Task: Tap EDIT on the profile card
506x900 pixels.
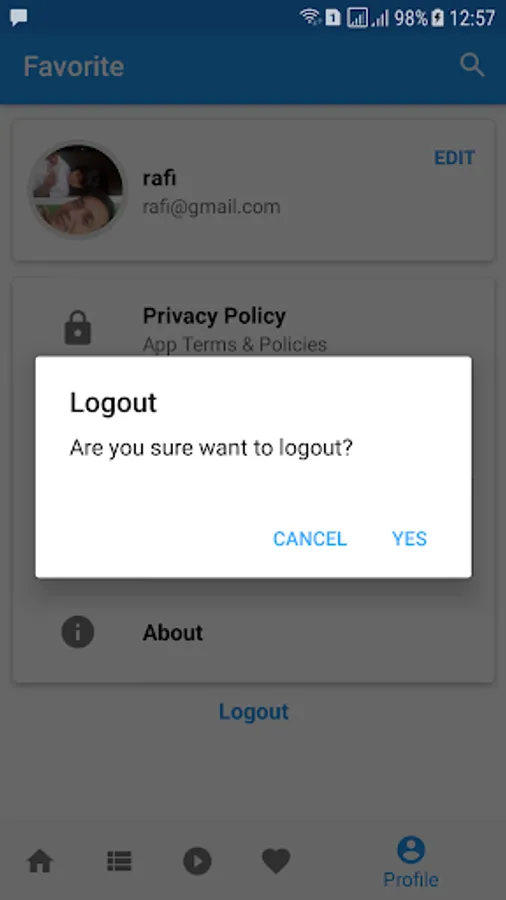Action: click(454, 158)
